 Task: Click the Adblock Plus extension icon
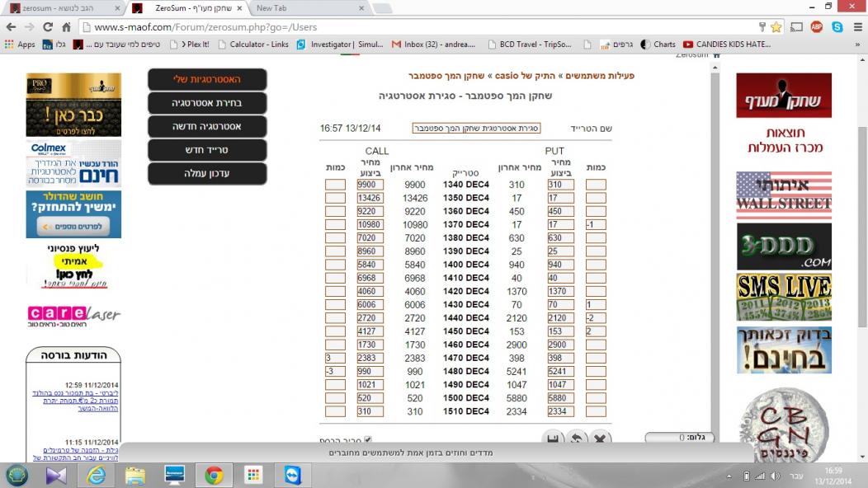click(x=816, y=26)
